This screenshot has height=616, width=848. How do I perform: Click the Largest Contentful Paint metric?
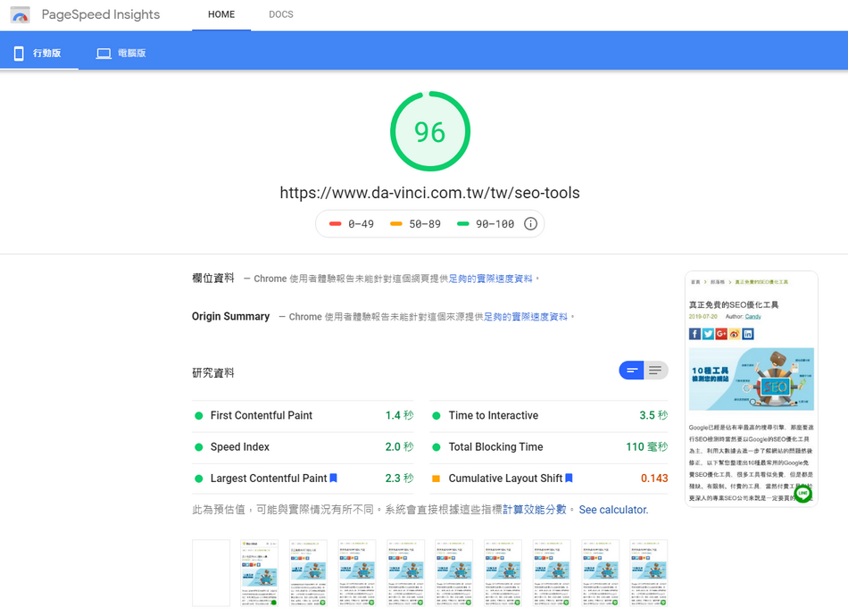coord(303,479)
